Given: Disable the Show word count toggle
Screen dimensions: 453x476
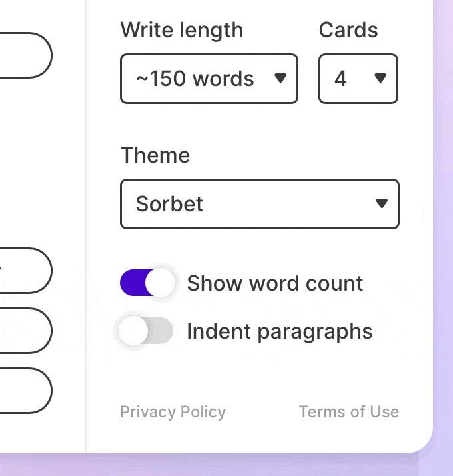Looking at the screenshot, I should 147,283.
